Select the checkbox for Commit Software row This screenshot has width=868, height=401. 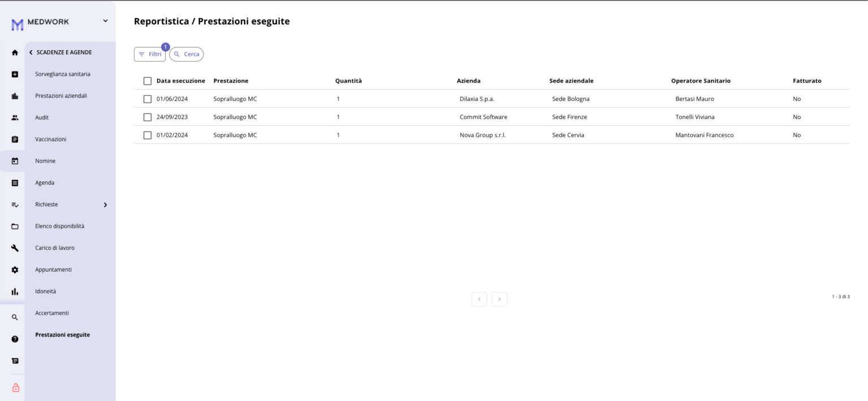[x=147, y=117]
